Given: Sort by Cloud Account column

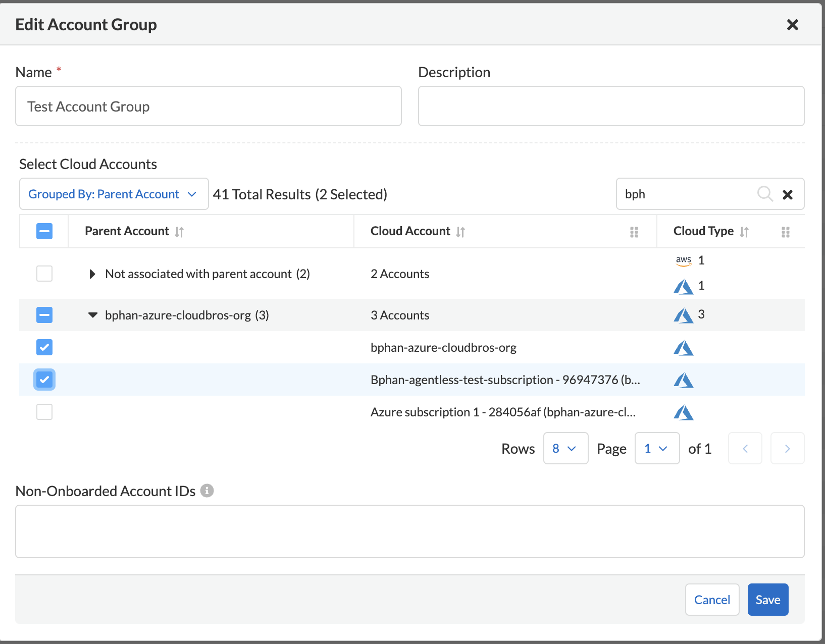Looking at the screenshot, I should (x=460, y=232).
